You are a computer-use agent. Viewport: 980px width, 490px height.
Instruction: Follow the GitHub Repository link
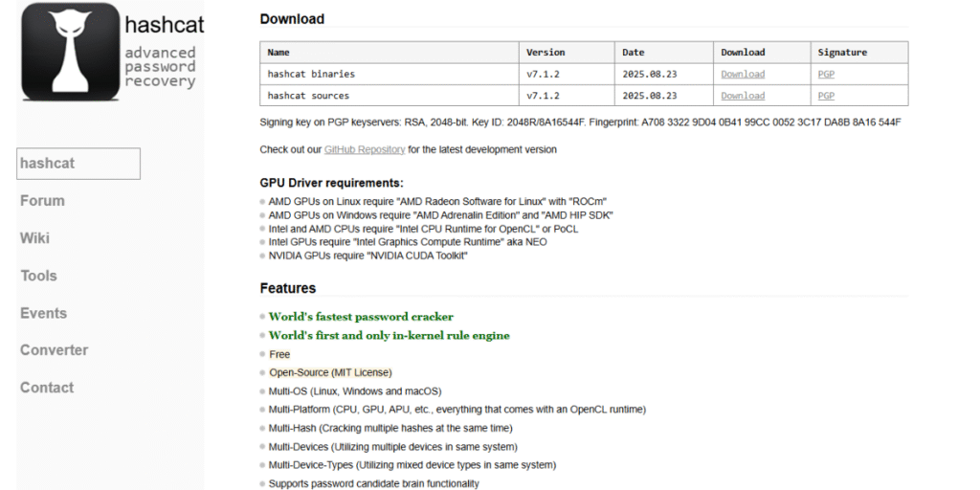(365, 149)
